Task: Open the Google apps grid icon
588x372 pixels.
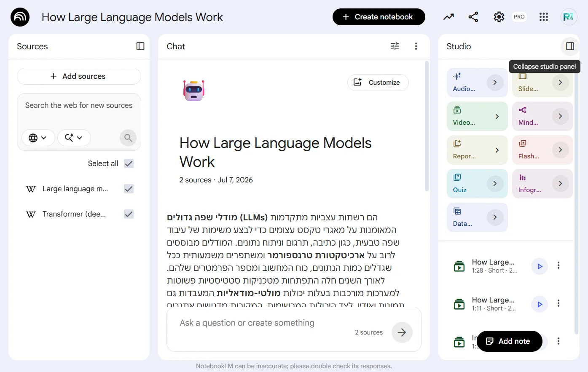Action: point(544,17)
